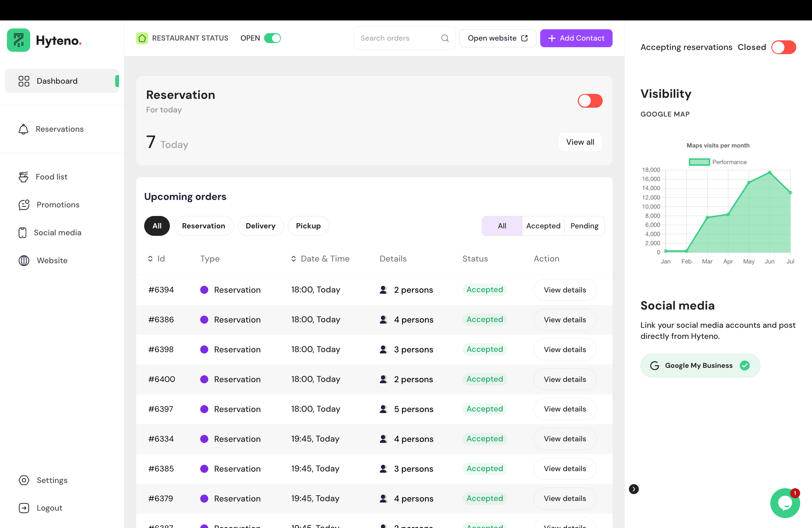Open the chat support bubble
This screenshot has width=812, height=528.
(784, 503)
